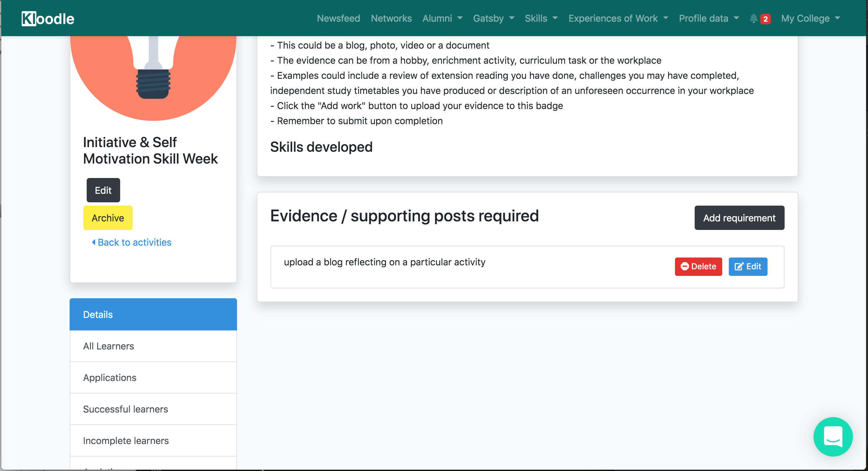Click the yellow Archive button
Image resolution: width=868 pixels, height=471 pixels.
click(x=108, y=218)
